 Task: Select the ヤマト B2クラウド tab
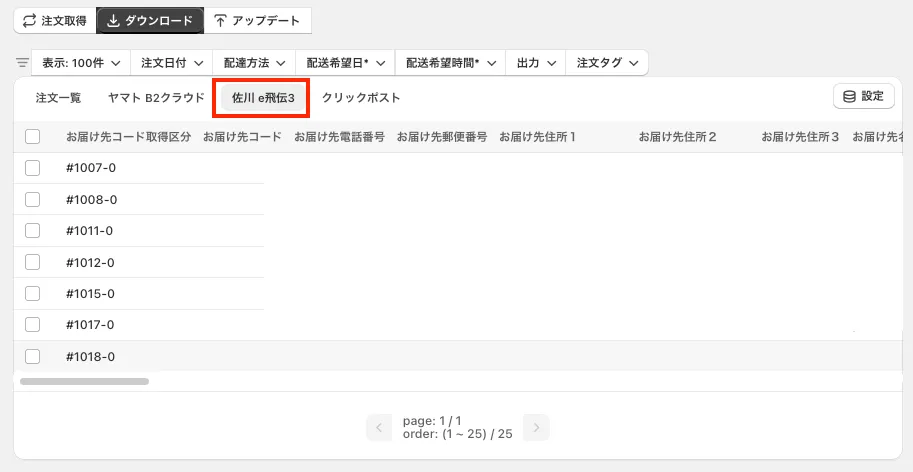point(156,98)
